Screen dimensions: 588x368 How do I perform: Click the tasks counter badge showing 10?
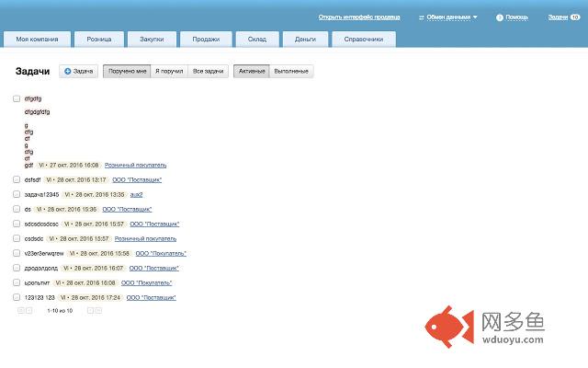coord(575,17)
